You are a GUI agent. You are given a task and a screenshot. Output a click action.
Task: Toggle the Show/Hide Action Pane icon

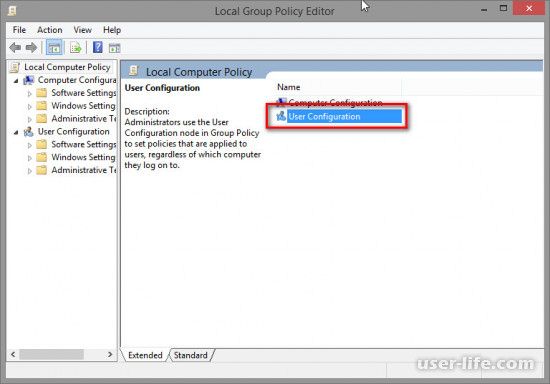tap(114, 48)
